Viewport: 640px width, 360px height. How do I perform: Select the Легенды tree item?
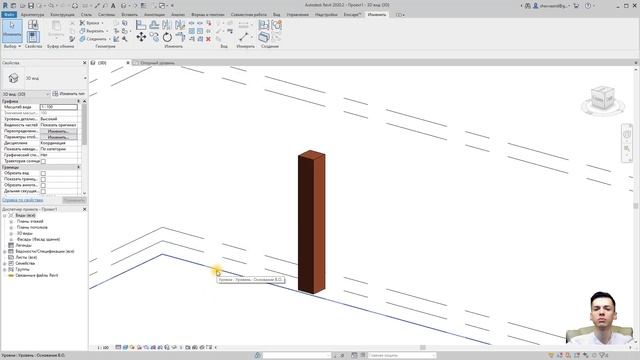coord(23,245)
